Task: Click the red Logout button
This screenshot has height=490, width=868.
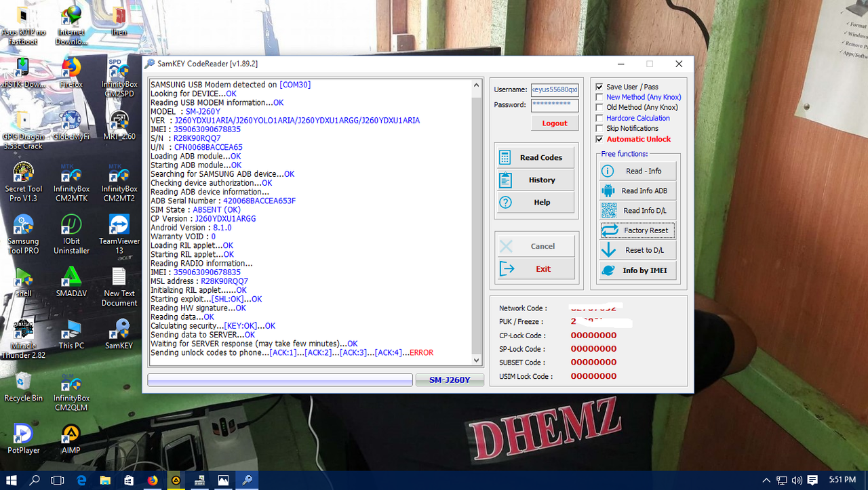Action: pos(555,123)
